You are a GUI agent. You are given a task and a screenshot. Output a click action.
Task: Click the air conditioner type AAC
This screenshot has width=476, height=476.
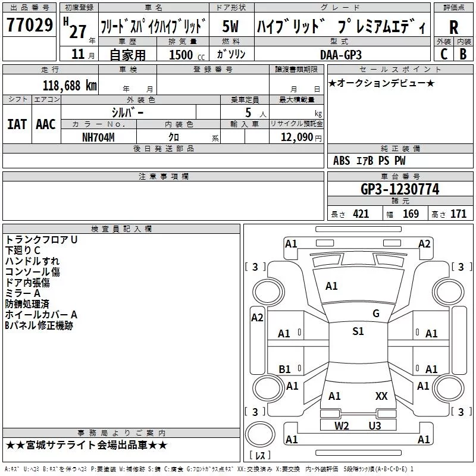(x=46, y=124)
